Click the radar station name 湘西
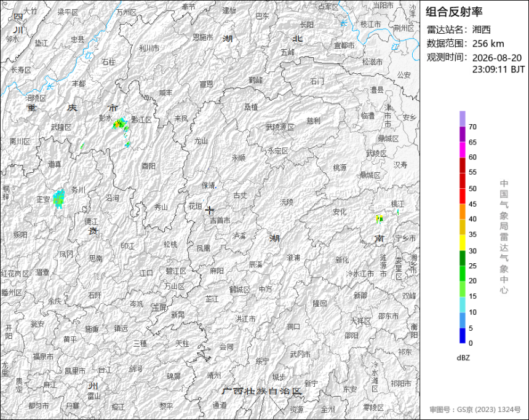 481,30
